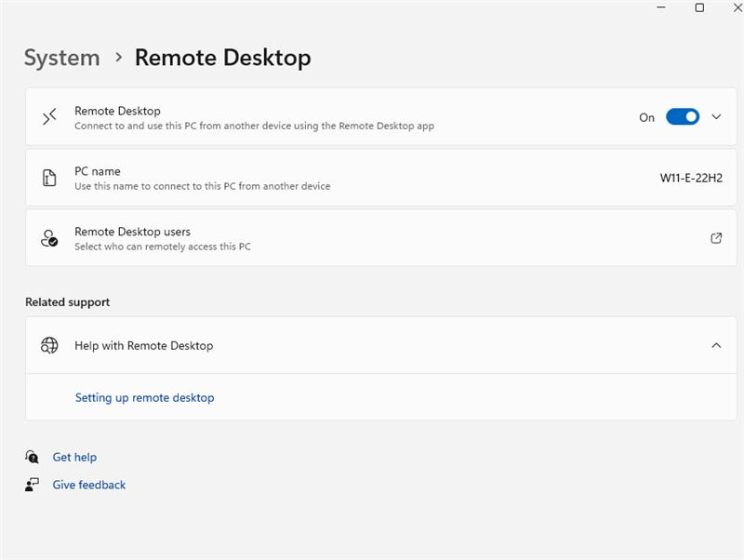Open the Get help link

click(74, 458)
